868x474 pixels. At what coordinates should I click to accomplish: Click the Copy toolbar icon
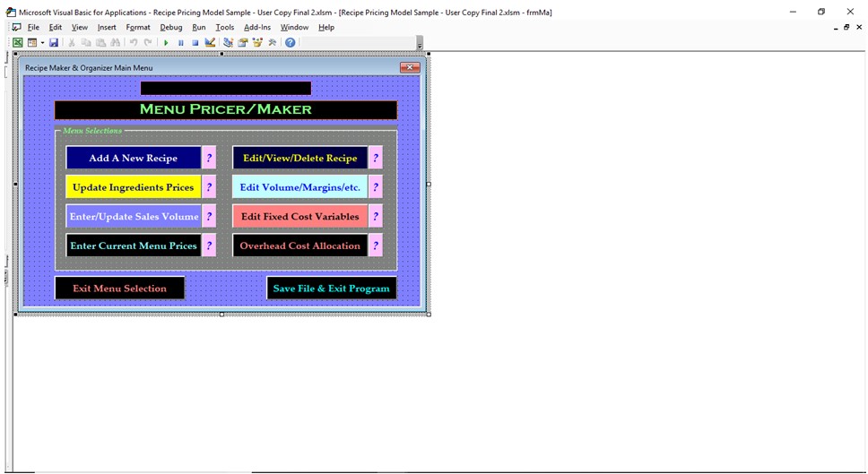(86, 42)
